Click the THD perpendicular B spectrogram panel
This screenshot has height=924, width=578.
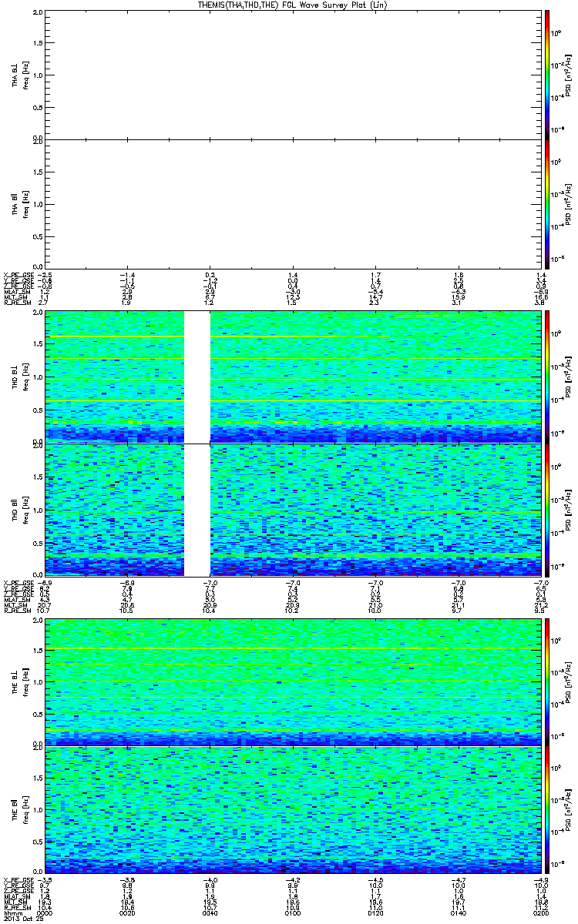pyautogui.click(x=292, y=377)
